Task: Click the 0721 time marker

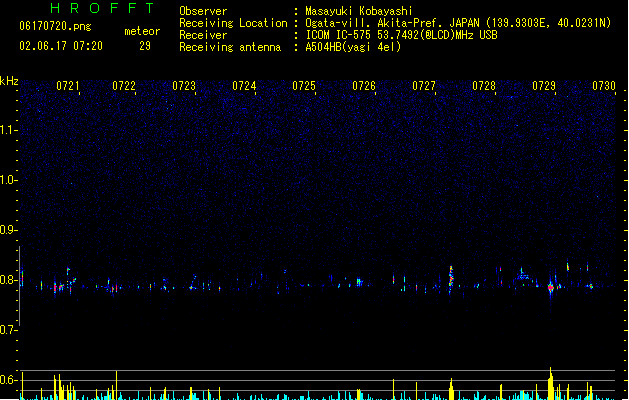Action: pos(68,86)
